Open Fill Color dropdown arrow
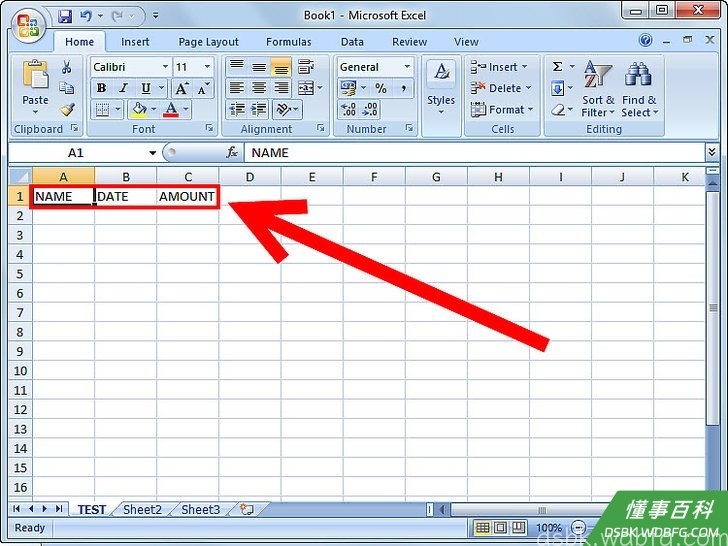 pyautogui.click(x=154, y=110)
